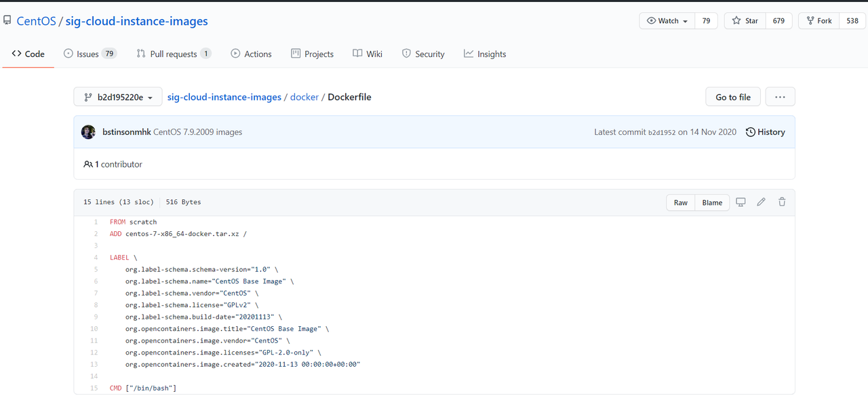
Task: Open the Insights tab
Action: (x=485, y=54)
